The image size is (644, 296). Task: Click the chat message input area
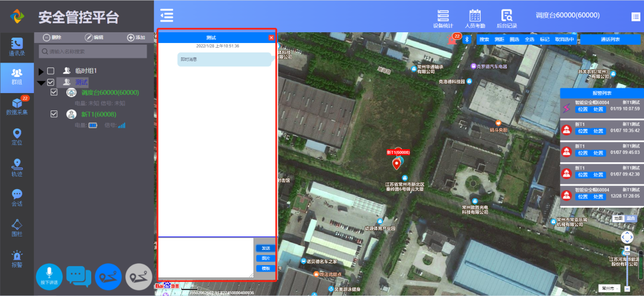tap(206, 258)
